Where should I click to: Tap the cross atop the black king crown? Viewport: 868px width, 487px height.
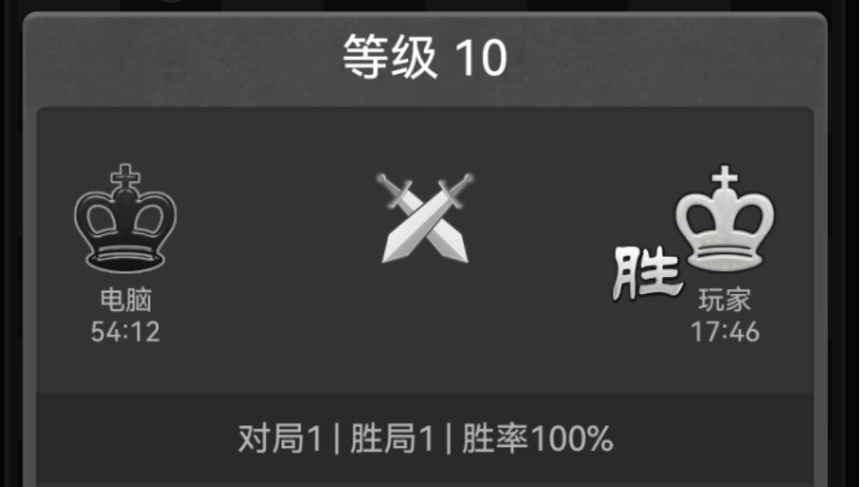pyautogui.click(x=125, y=177)
